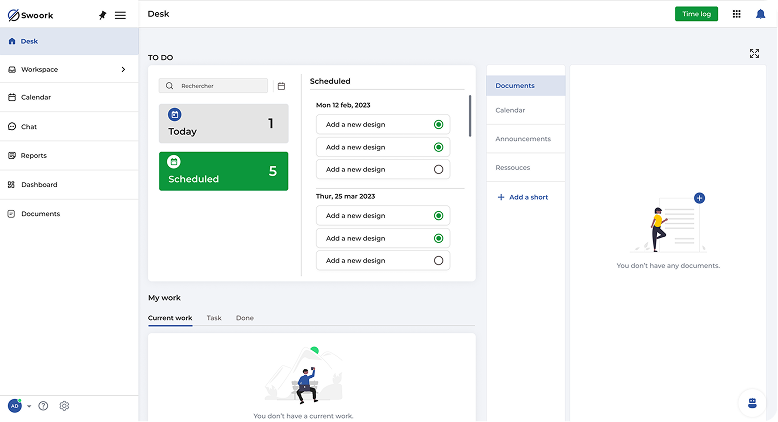This screenshot has height=422, width=778.
Task: Open the AD user avatar
Action: pyautogui.click(x=15, y=406)
